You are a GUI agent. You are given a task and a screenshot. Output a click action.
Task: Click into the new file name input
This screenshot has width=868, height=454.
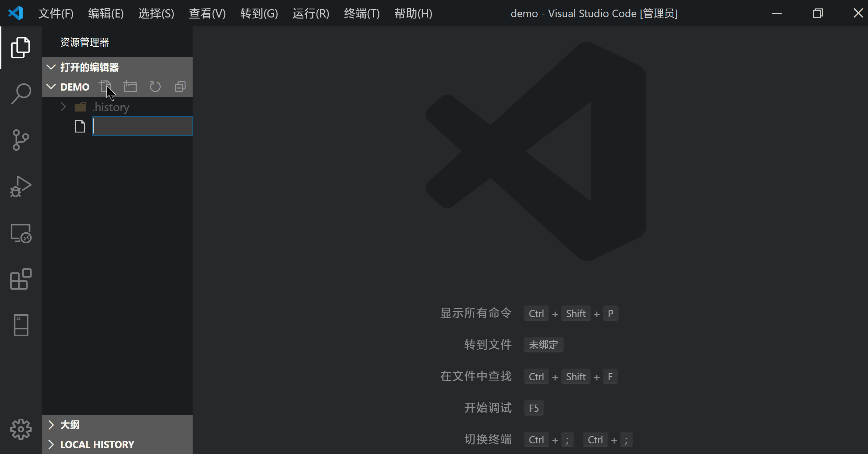(x=142, y=126)
